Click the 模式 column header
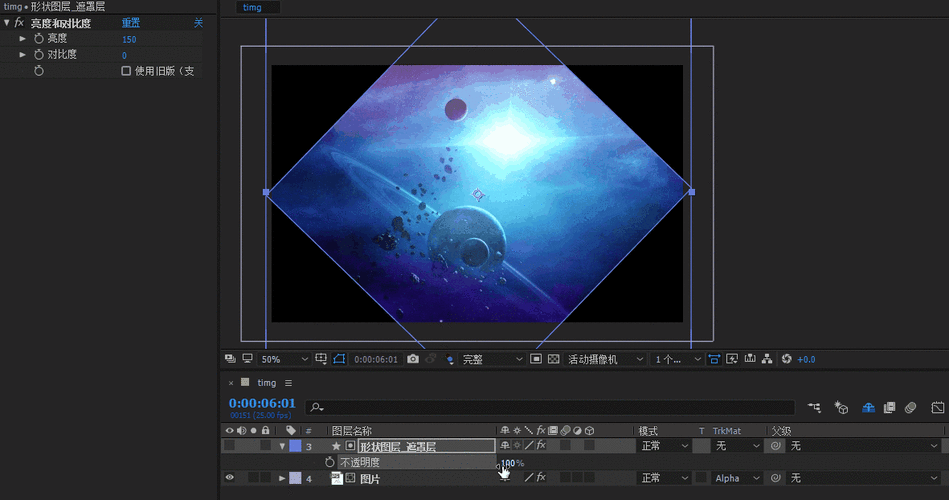 click(648, 431)
